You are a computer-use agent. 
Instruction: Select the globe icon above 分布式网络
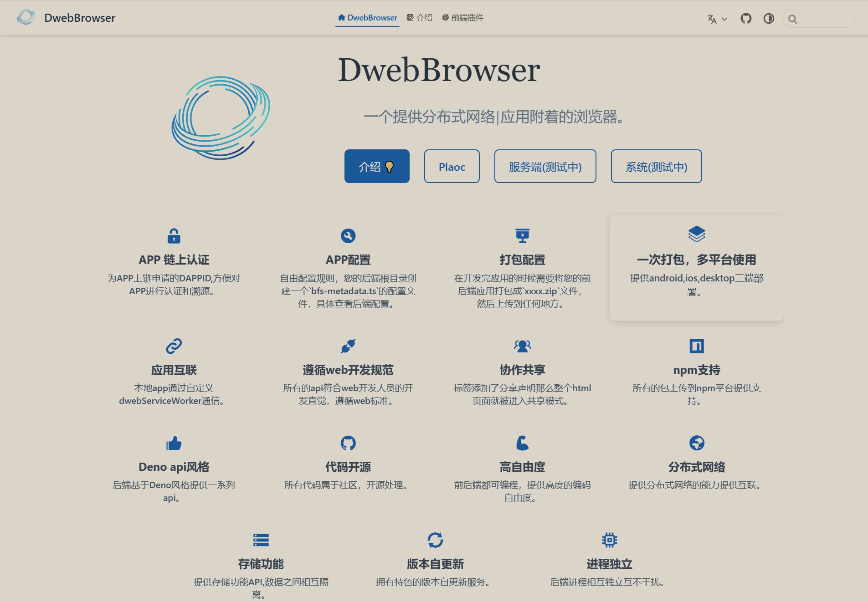coord(696,443)
